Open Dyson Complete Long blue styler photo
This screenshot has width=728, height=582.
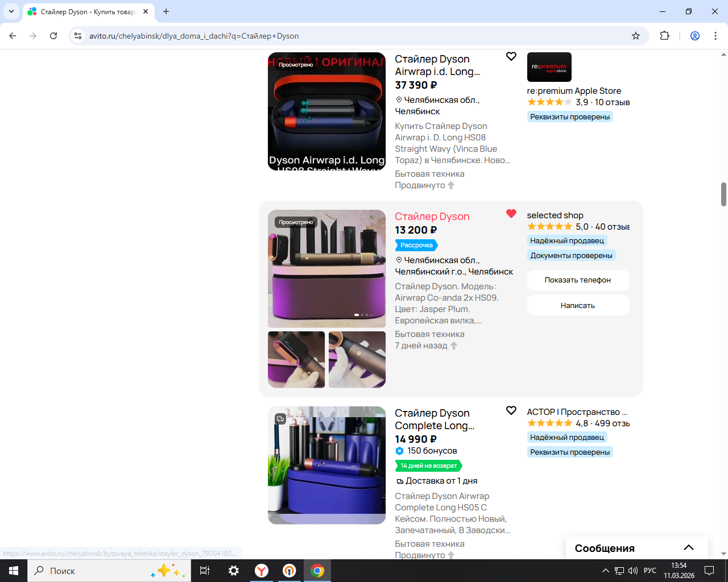(x=327, y=465)
